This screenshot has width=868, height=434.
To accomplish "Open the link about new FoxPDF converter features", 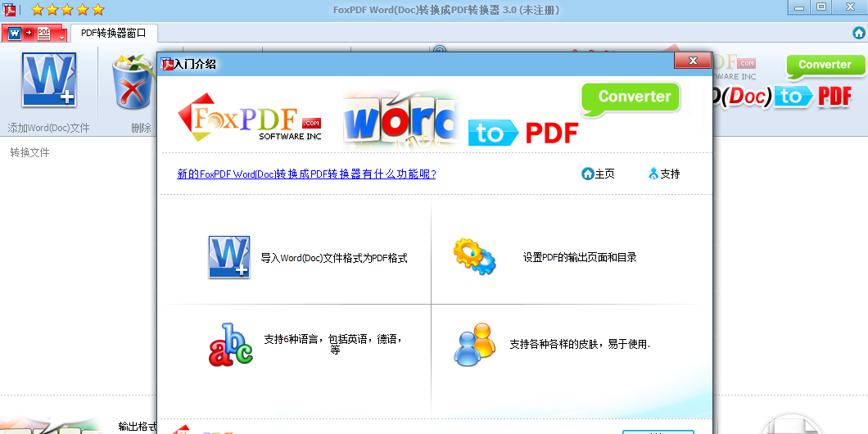I will point(306,174).
